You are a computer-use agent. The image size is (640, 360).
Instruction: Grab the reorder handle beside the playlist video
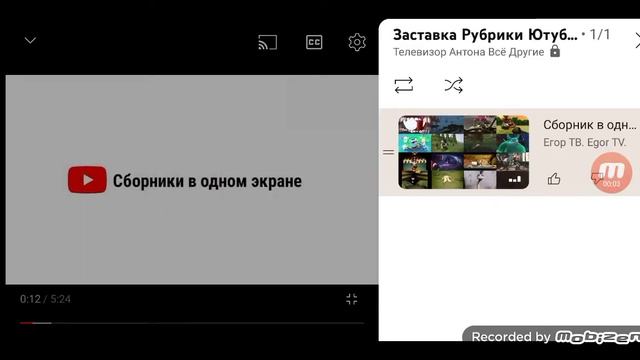pyautogui.click(x=388, y=152)
